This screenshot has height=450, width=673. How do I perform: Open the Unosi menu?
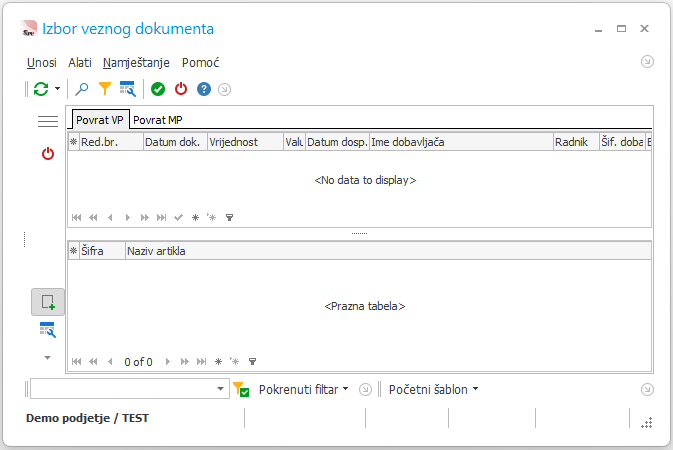coord(42,63)
